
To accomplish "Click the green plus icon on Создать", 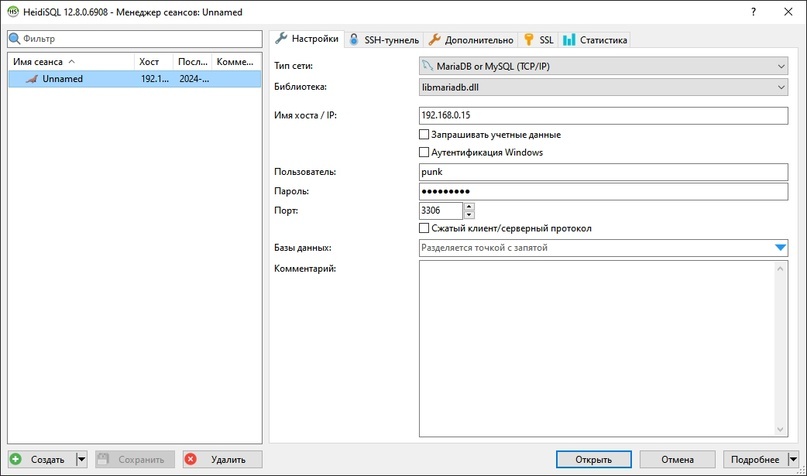I will [x=16, y=459].
